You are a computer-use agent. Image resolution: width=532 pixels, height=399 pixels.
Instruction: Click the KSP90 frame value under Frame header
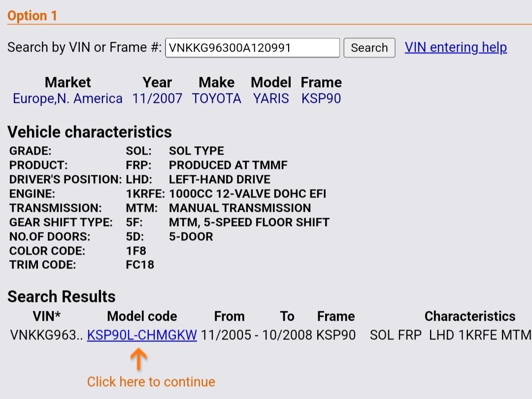[321, 99]
